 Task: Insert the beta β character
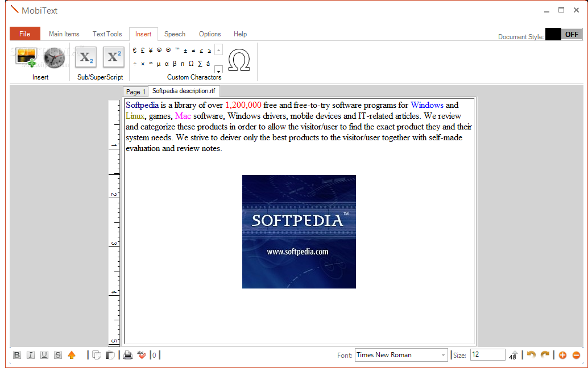coord(175,64)
